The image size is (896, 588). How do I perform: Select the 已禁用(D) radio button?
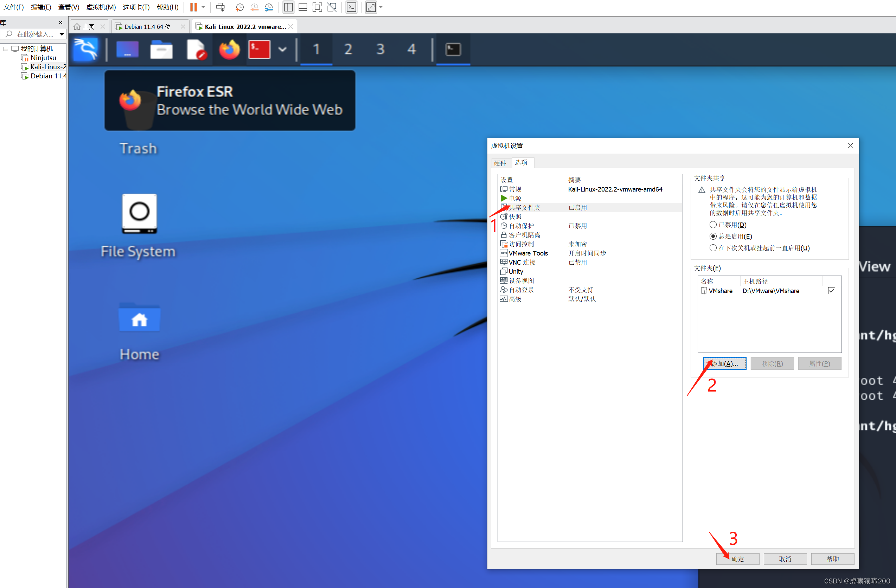713,225
